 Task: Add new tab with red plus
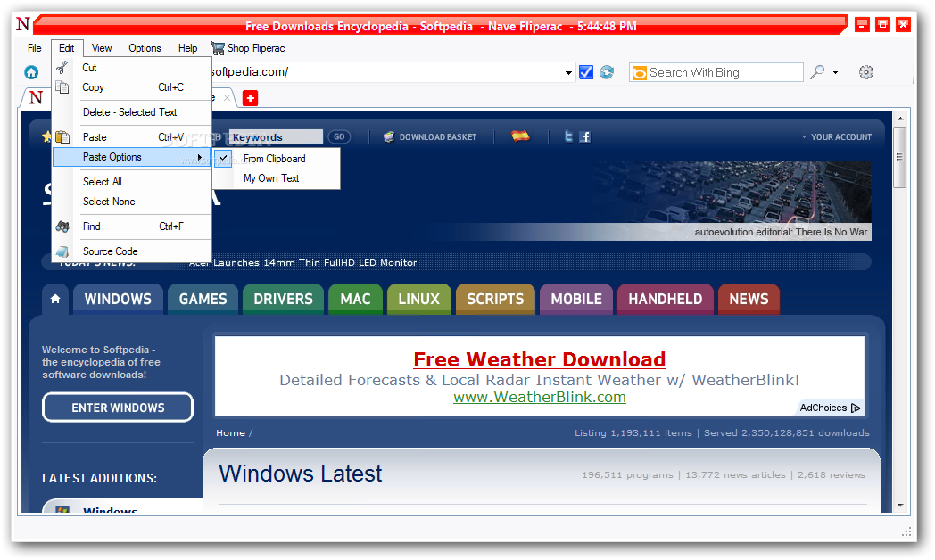pos(251,98)
